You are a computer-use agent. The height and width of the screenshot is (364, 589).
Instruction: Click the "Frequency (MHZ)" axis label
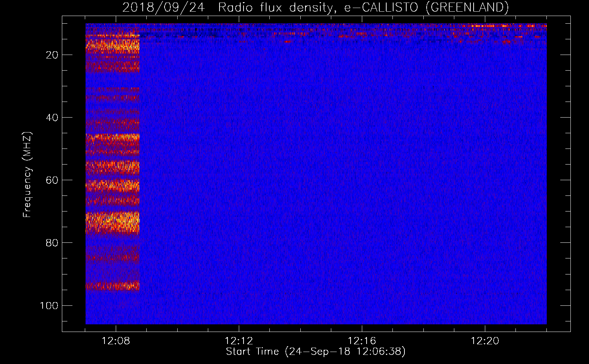coord(27,174)
